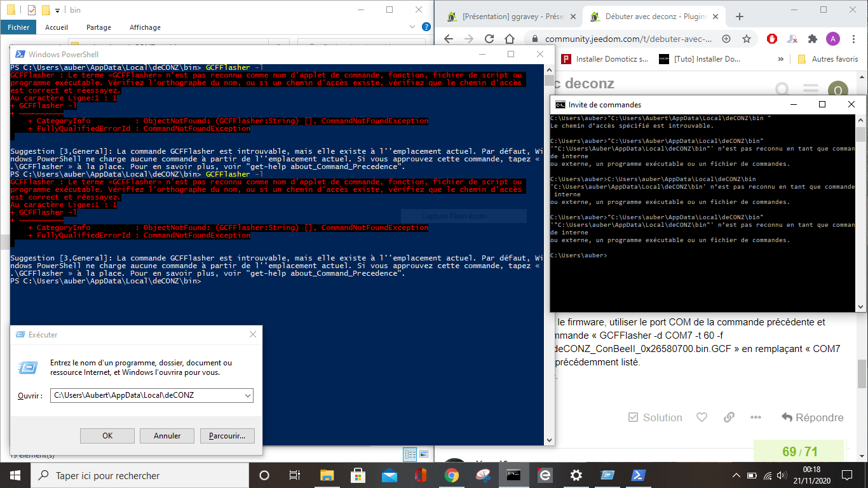Open the Chrome three-dot menu
This screenshot has width=868, height=488.
853,39
